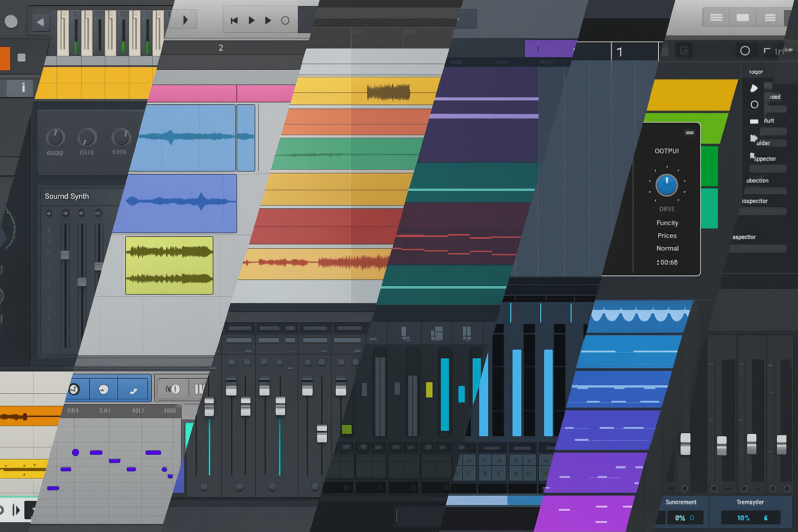Viewport: 798px width, 532px height.
Task: Select the note icon in blue toolbar
Action: [133, 390]
